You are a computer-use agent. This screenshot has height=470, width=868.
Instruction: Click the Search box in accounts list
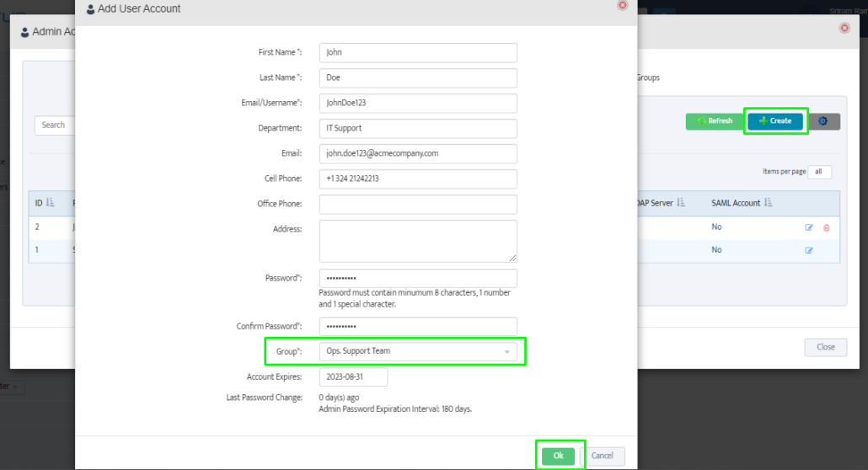point(56,125)
